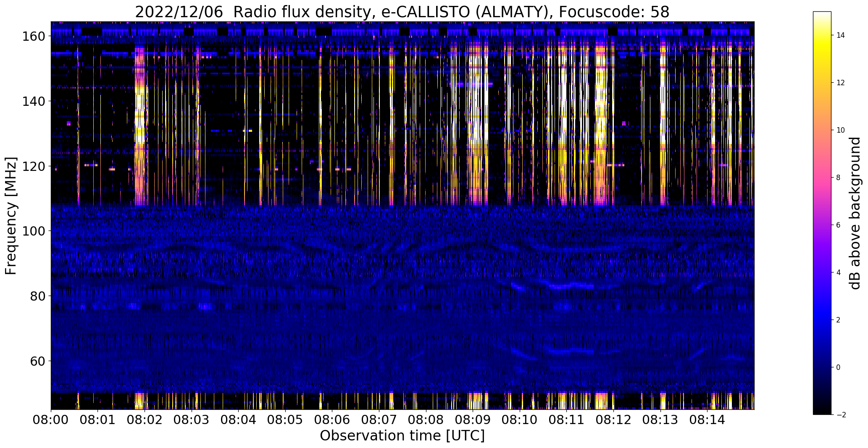Click the 60 frequency tick label
The image size is (868, 448).
(37, 361)
